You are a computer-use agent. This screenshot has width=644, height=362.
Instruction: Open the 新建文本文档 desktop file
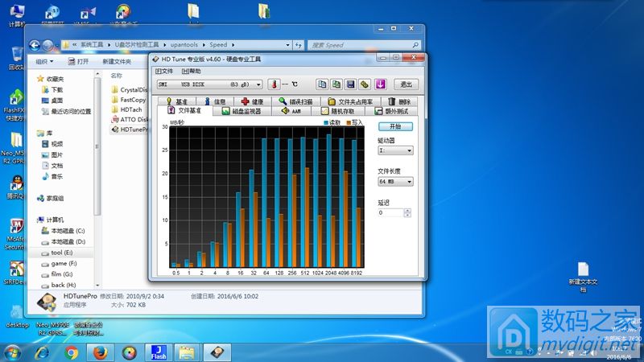coord(583,277)
